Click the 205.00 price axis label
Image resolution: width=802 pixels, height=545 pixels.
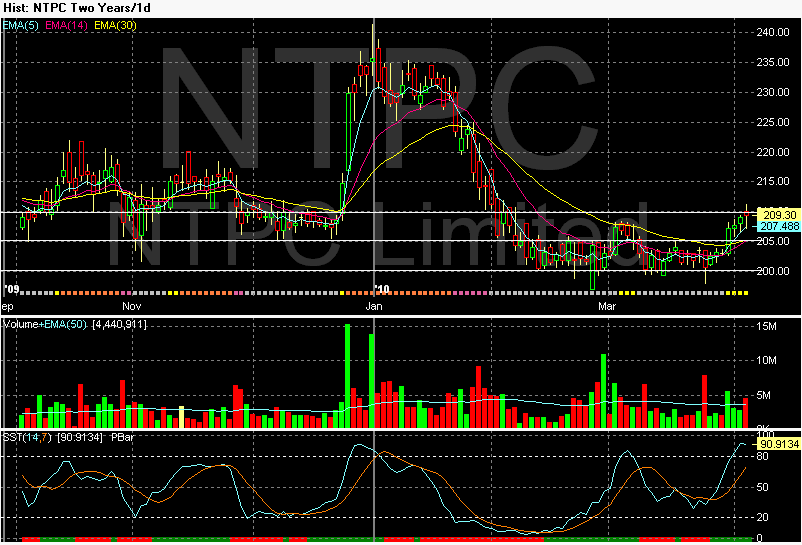pos(773,241)
